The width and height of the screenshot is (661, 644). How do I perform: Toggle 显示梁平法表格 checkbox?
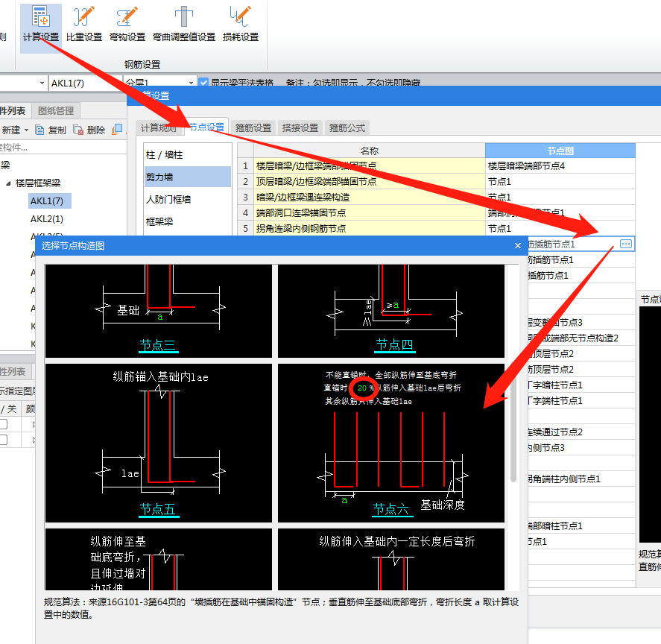[x=203, y=82]
